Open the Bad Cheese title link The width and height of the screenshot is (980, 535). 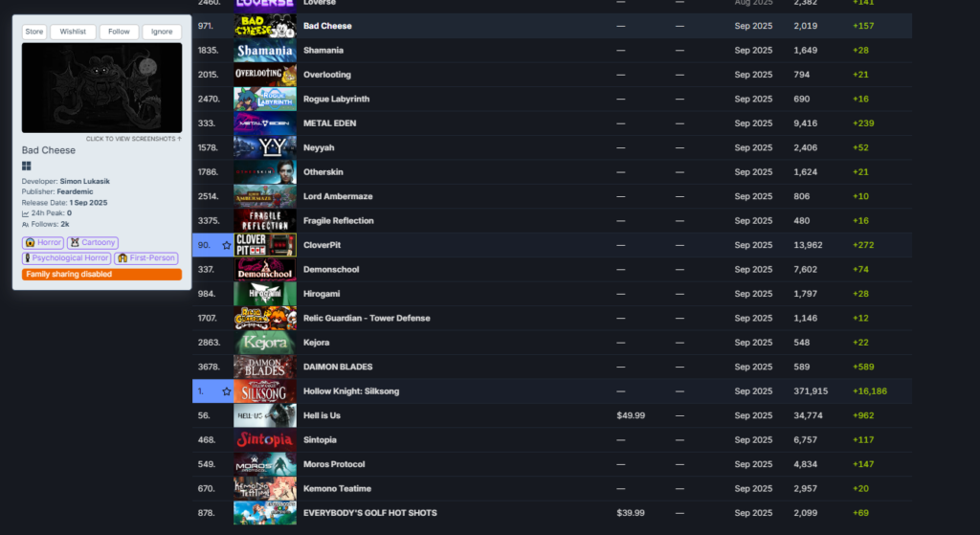[327, 26]
